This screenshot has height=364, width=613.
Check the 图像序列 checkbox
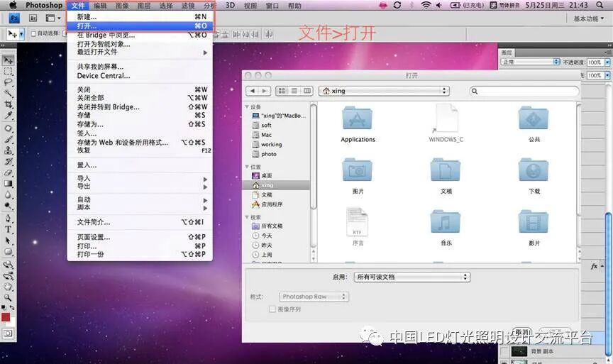click(272, 309)
